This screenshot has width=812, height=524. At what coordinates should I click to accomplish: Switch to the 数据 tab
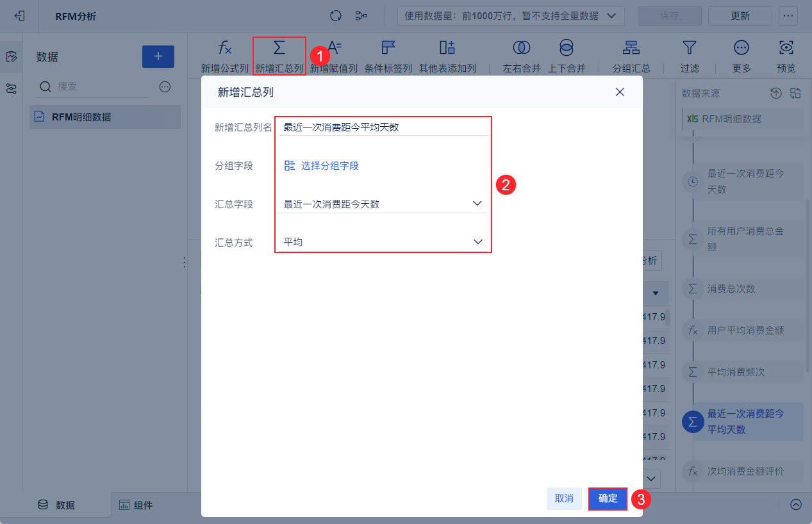(x=56, y=505)
